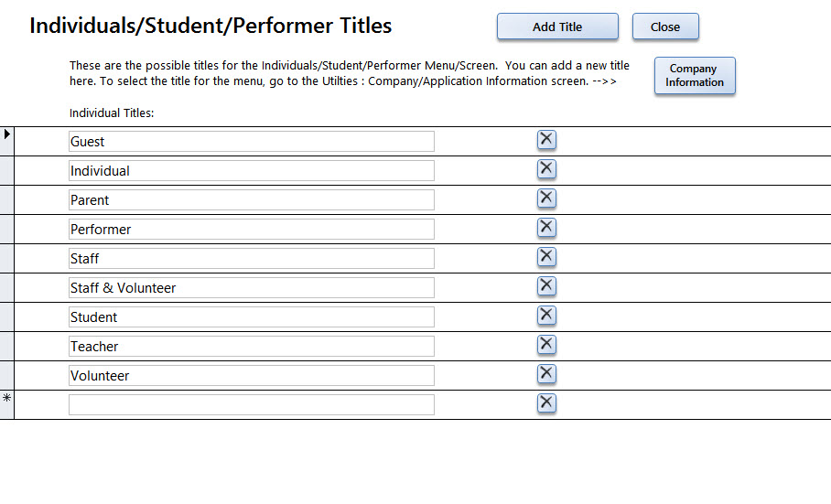Focus the Staff & Volunteer text field
Screen dimensions: 831x504
click(x=252, y=288)
